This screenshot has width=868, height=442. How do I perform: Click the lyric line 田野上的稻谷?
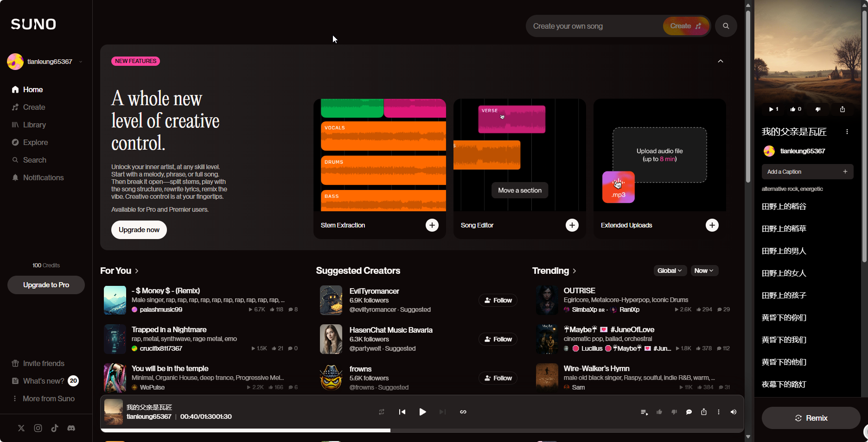pyautogui.click(x=784, y=207)
